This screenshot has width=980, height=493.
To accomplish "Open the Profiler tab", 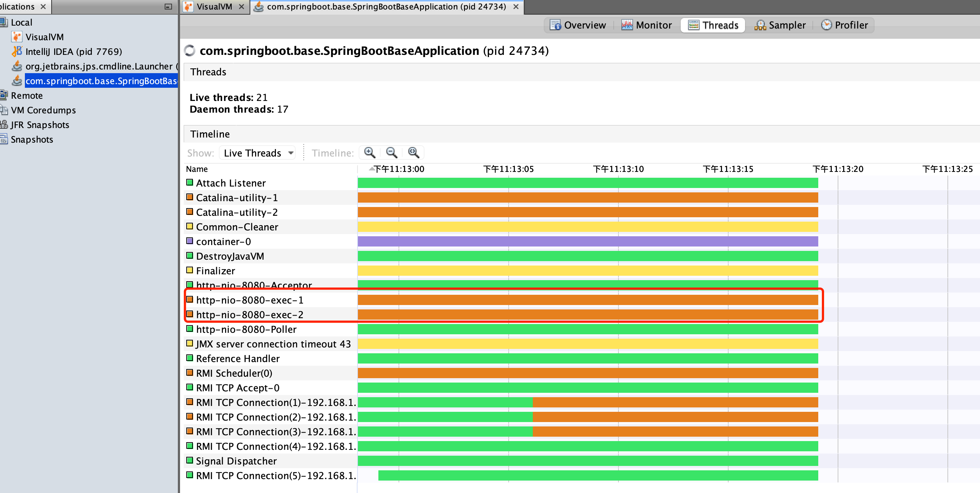I will point(845,25).
